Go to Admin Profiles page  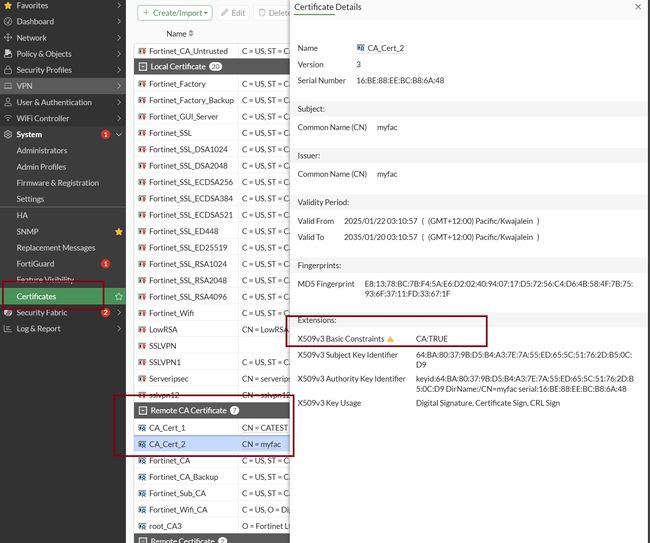click(x=41, y=167)
